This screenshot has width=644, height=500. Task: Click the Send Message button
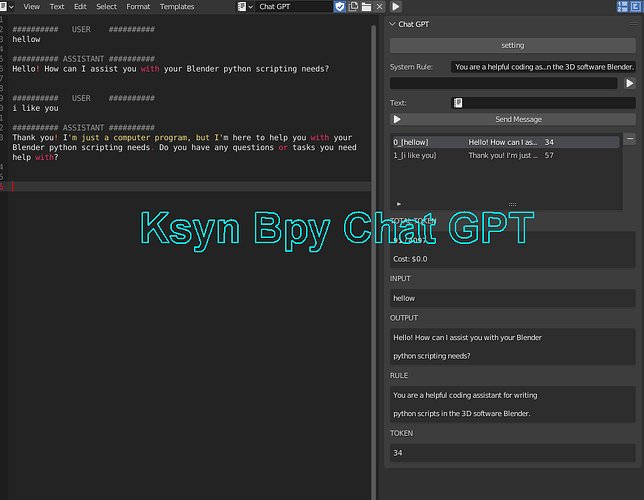[513, 119]
